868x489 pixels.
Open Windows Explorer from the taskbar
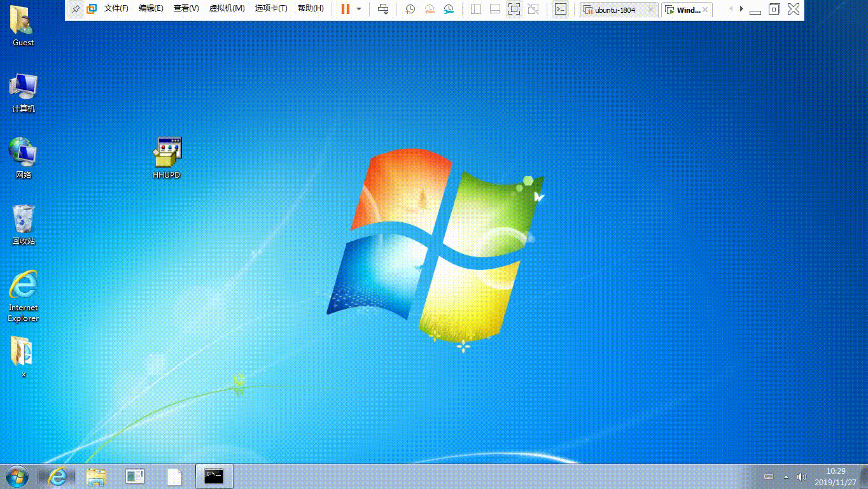tap(96, 476)
